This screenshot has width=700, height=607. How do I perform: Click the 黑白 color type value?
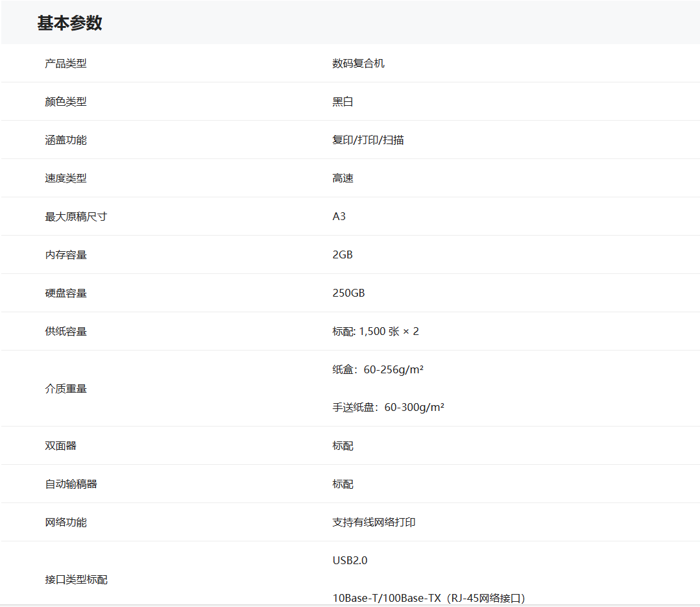click(343, 102)
